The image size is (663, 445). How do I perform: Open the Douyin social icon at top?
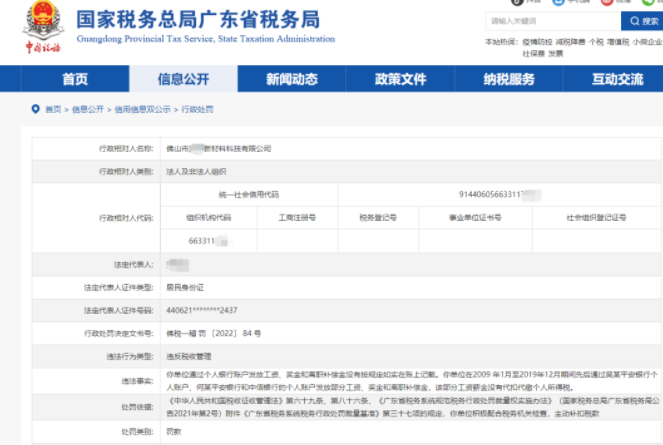coord(518,2)
